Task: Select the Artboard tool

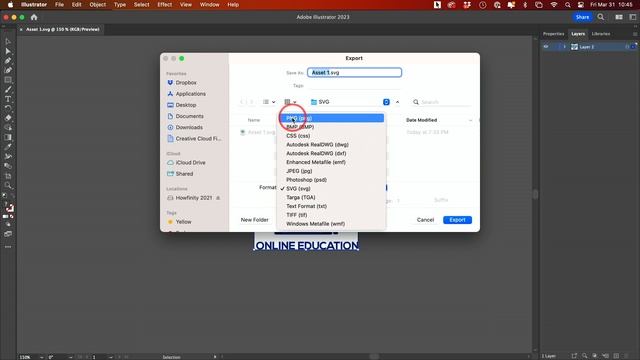Action: coord(8,176)
